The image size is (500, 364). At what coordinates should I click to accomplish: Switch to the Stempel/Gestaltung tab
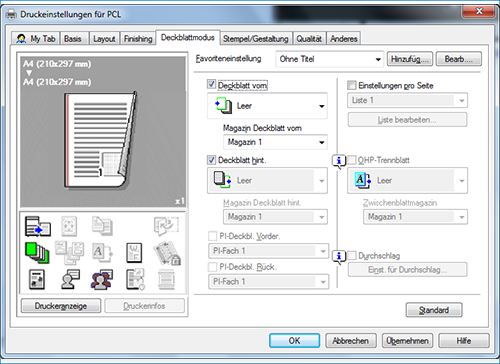point(256,39)
